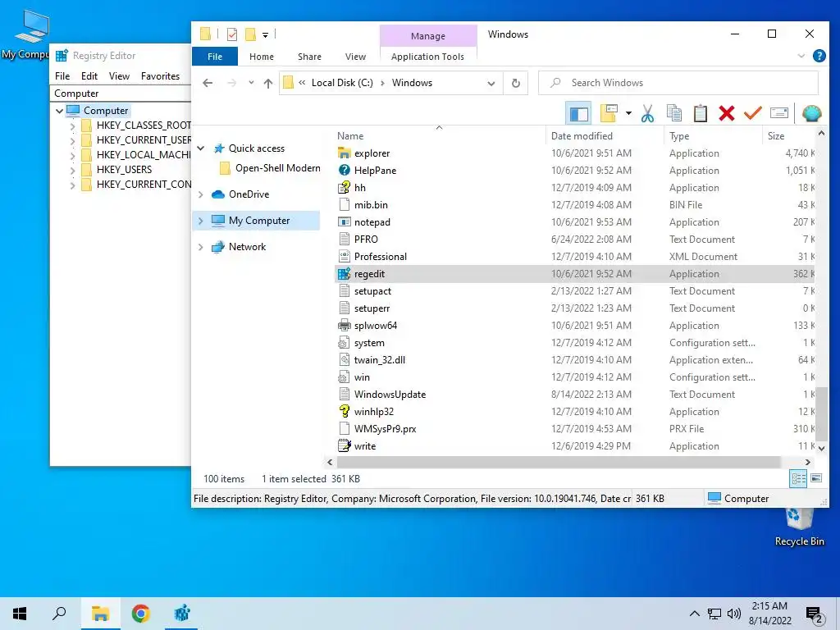Select the regedit application icon

[x=344, y=274]
